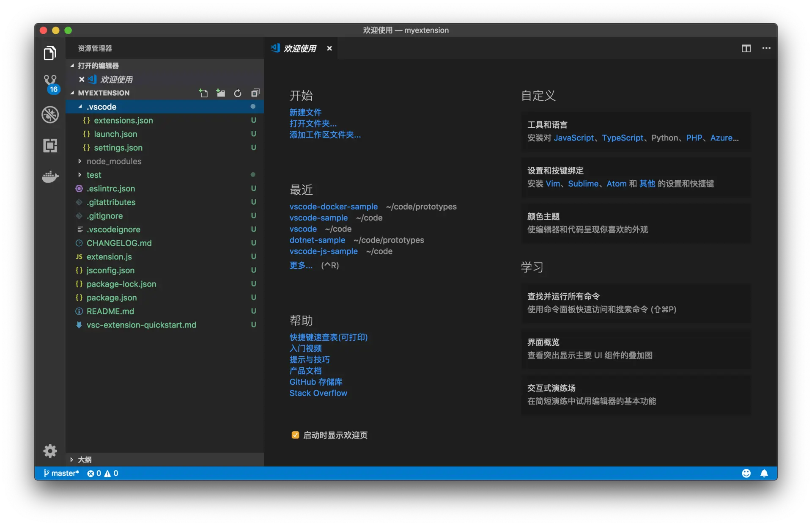Viewport: 812px width, 526px height.
Task: Open the editor more actions menu
Action: coord(766,48)
